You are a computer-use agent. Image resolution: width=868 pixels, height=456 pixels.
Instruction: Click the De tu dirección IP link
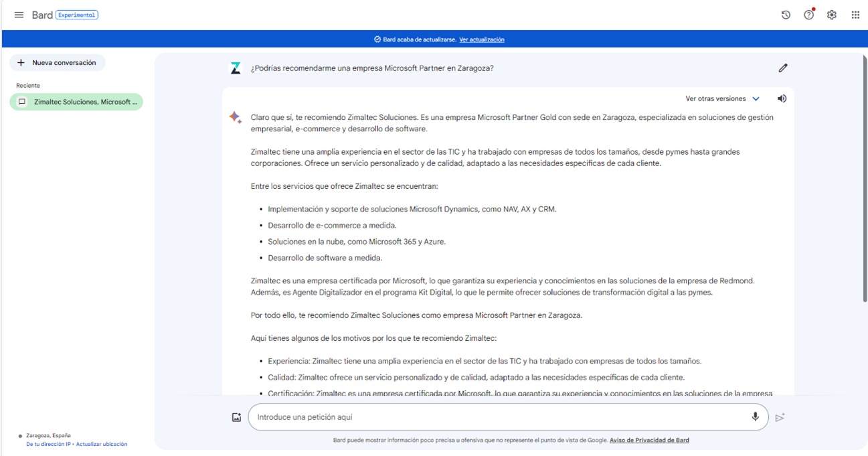tap(48, 444)
